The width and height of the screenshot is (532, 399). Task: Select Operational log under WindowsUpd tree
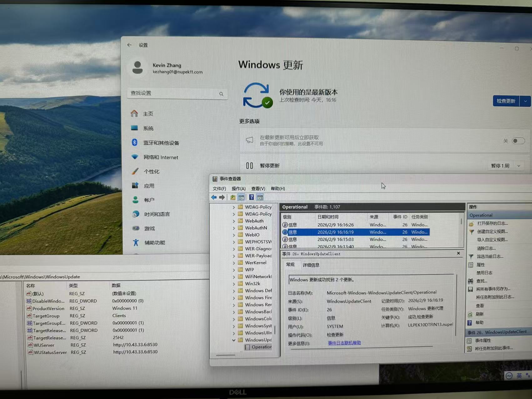tap(258, 347)
